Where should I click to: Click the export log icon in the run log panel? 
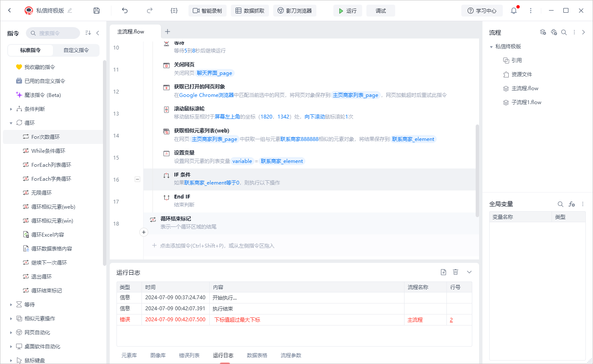pos(443,272)
